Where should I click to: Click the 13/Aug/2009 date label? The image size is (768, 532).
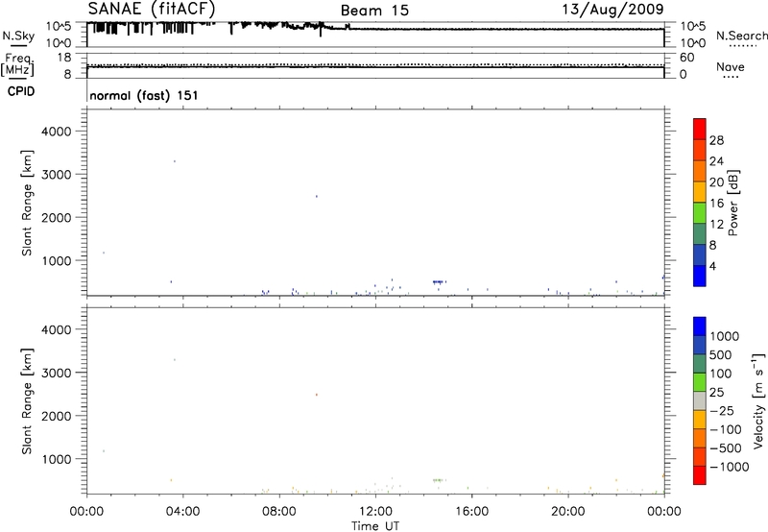coord(612,10)
